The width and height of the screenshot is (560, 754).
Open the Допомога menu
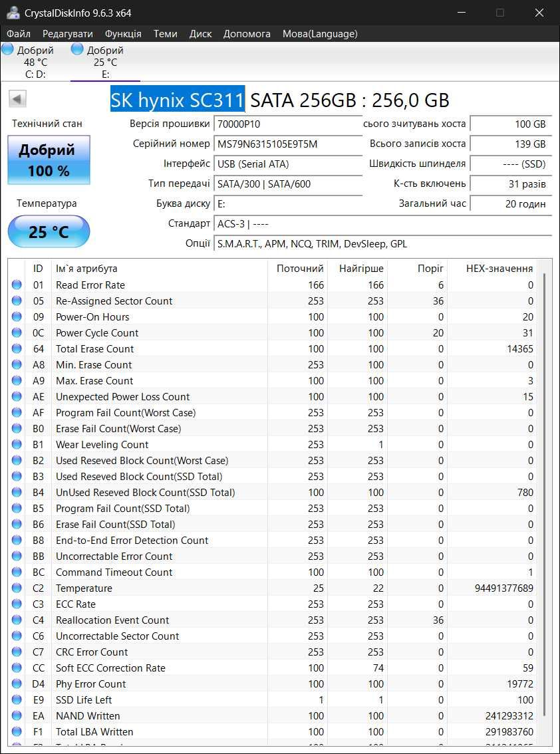(x=247, y=34)
